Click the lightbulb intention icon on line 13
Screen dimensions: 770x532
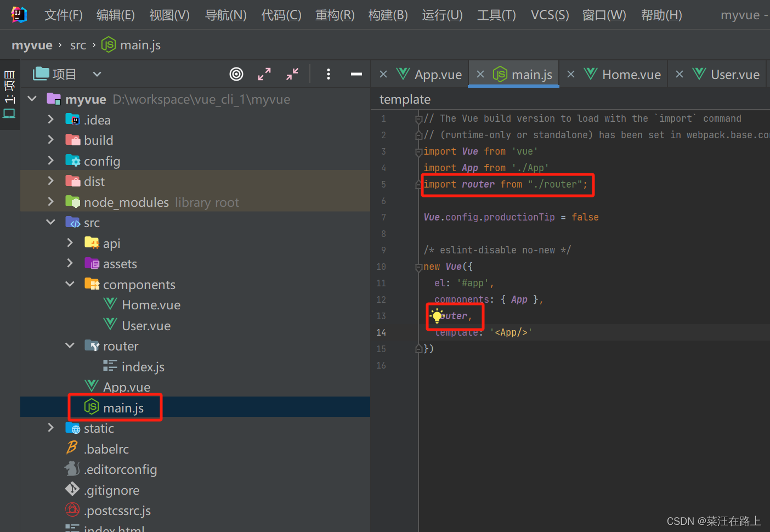[x=437, y=316]
